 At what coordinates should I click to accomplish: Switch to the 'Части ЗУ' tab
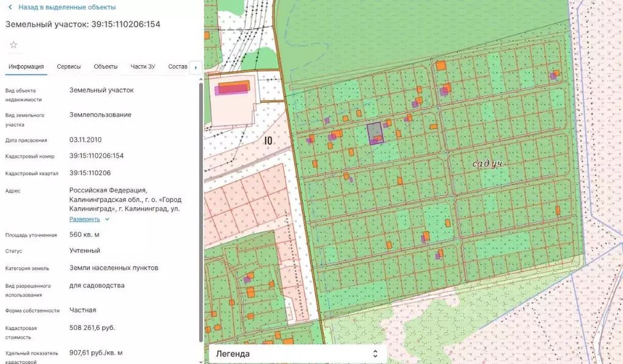pos(143,67)
